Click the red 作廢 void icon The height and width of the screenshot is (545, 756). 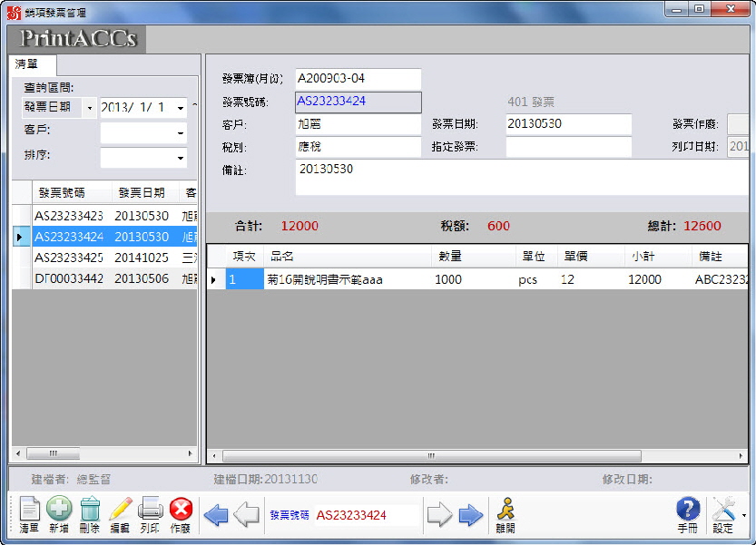pos(181,514)
